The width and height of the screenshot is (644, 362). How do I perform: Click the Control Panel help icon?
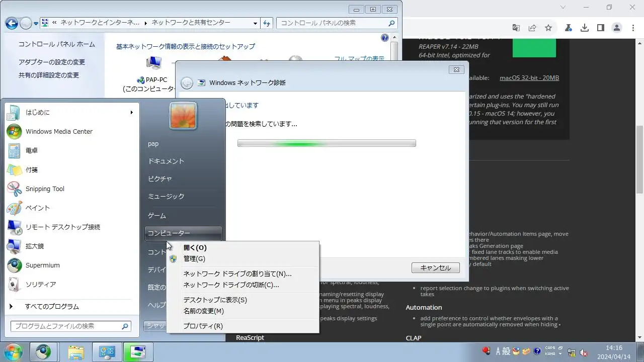385,38
